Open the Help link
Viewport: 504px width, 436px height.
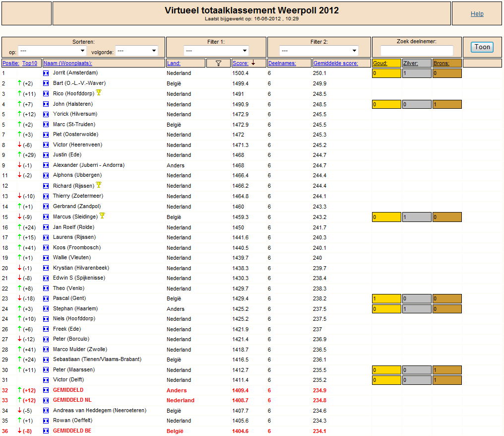(x=477, y=13)
